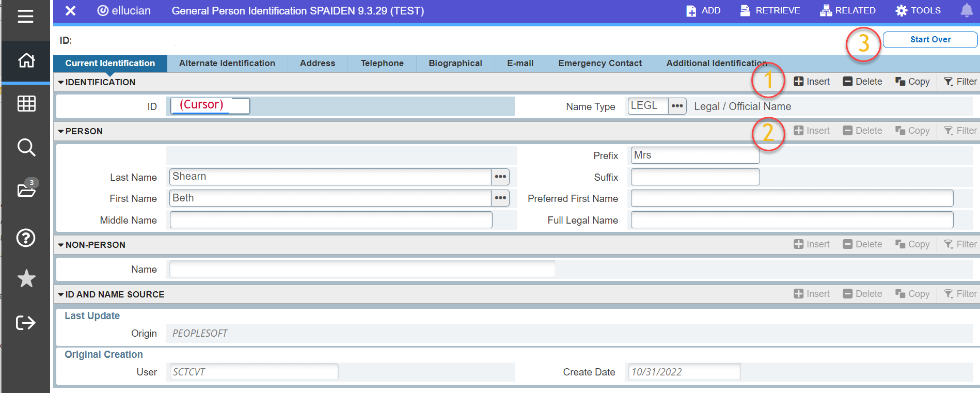Image resolution: width=980 pixels, height=393 pixels.
Task: Open favorites star icon
Action: point(26,279)
